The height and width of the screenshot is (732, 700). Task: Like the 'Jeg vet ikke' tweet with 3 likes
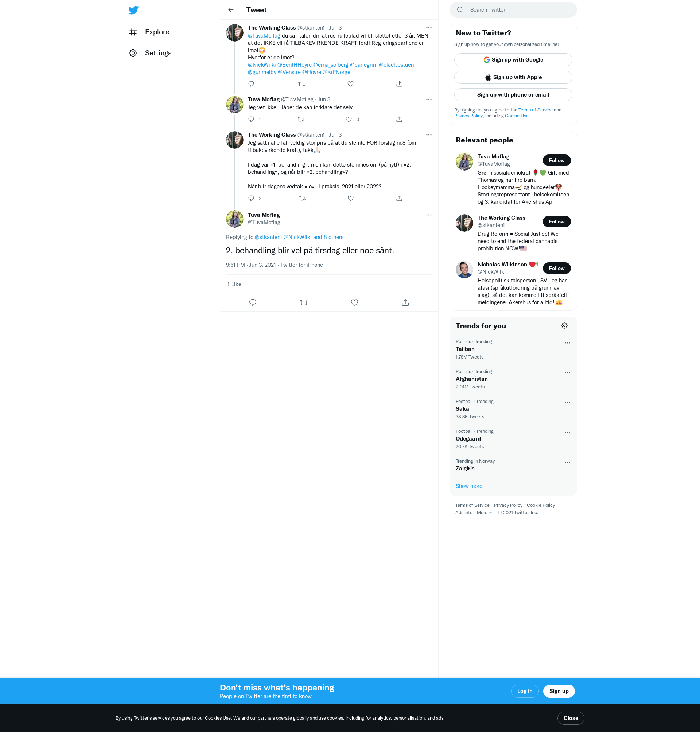349,119
